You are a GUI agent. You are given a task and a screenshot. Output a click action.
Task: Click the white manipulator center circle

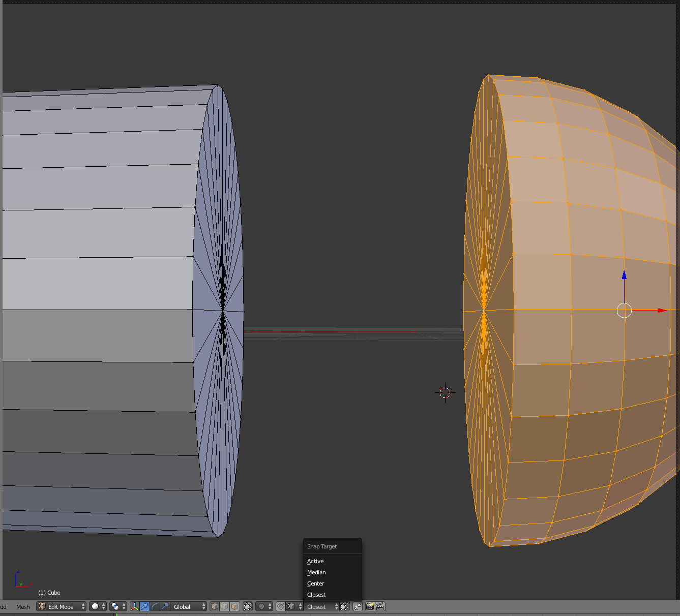(x=624, y=310)
